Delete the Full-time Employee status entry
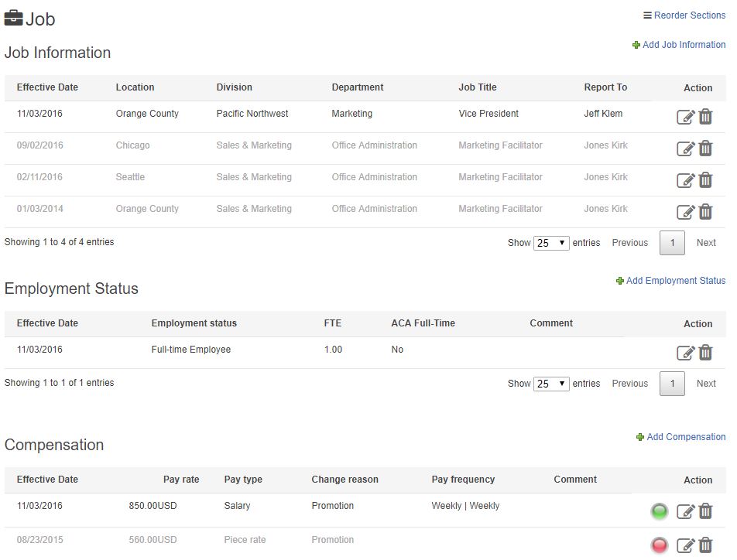The image size is (737, 560). click(x=705, y=353)
